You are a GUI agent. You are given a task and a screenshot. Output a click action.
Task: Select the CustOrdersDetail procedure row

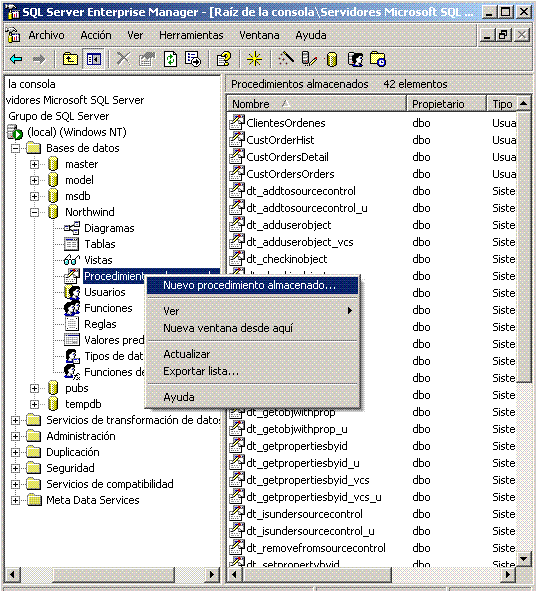[287, 157]
